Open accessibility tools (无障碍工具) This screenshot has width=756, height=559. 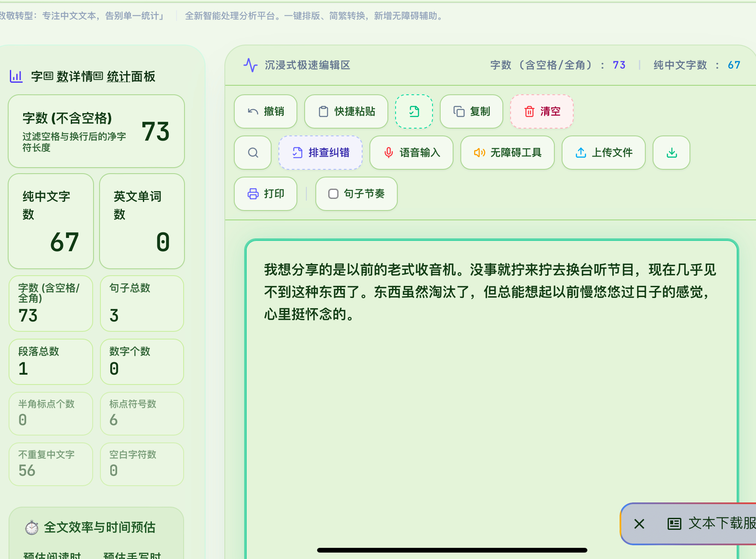pyautogui.click(x=508, y=153)
